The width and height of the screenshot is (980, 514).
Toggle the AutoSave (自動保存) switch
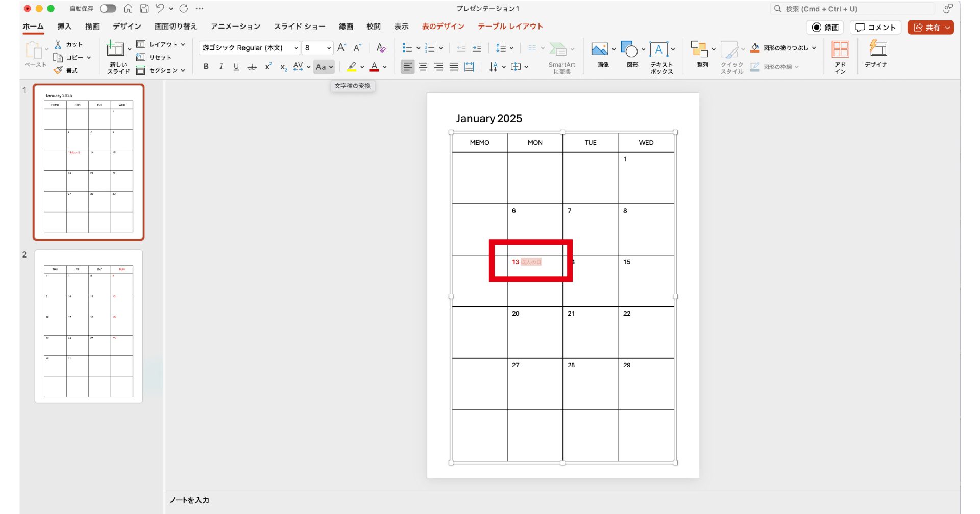(x=108, y=8)
